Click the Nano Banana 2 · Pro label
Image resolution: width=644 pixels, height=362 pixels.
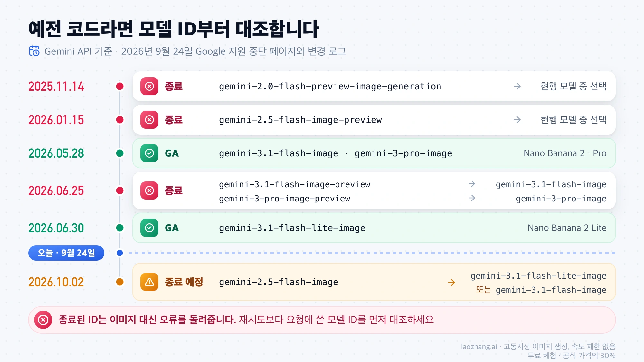(x=565, y=153)
